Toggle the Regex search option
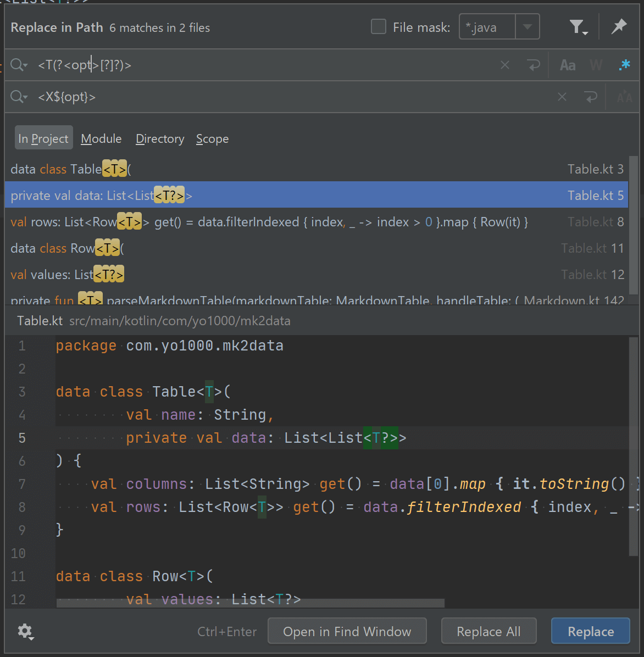This screenshot has width=644, height=657. point(624,65)
